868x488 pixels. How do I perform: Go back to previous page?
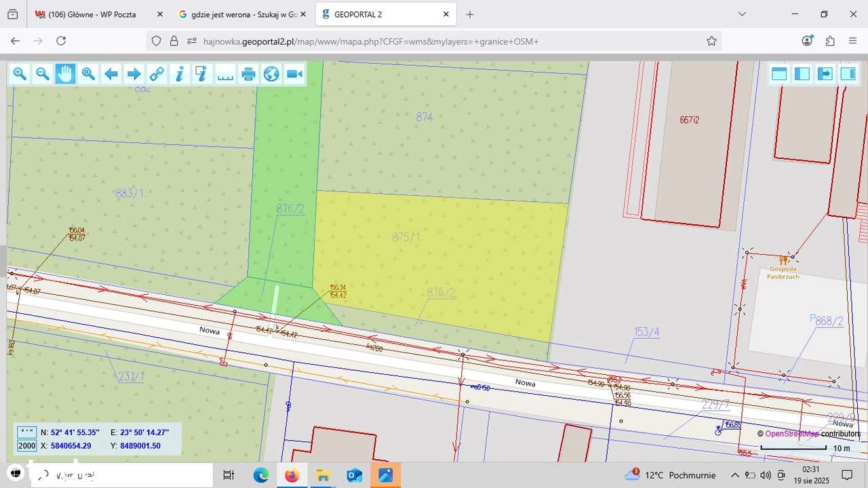(15, 41)
